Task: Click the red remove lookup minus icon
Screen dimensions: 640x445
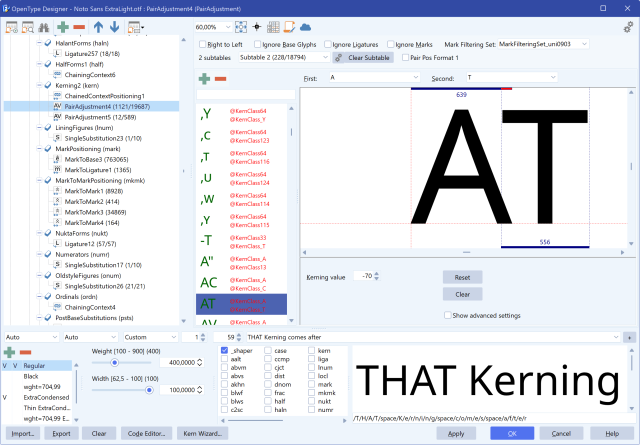Action: 79,27
